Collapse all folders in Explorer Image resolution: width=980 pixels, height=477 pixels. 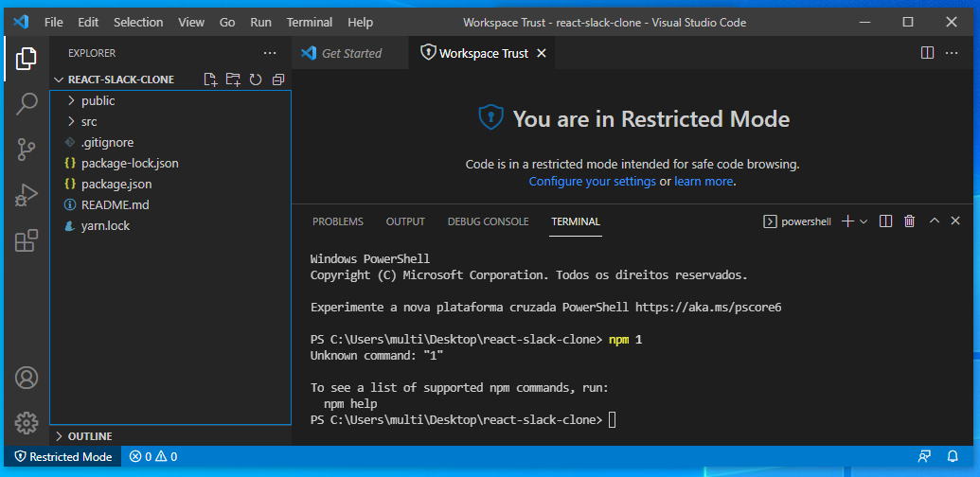click(278, 79)
